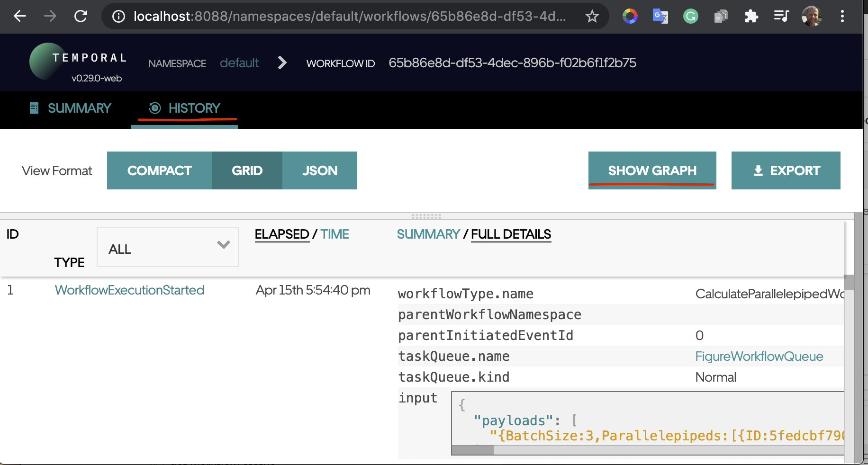Select the History tab
This screenshot has height=465, width=868.
[x=185, y=108]
